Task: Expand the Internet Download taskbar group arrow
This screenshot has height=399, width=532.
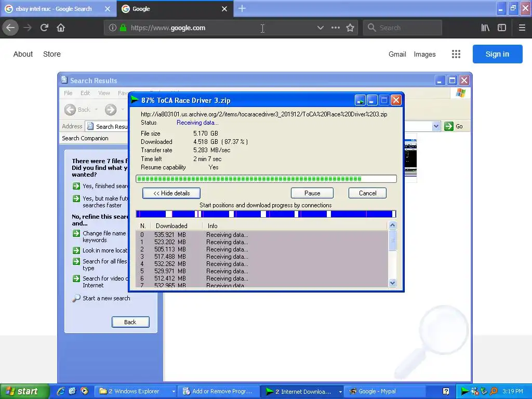Action: pyautogui.click(x=340, y=392)
